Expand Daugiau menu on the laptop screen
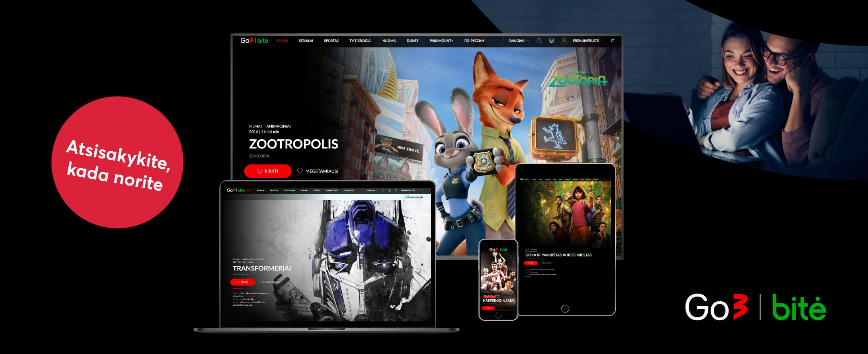868x354 pixels. click(372, 190)
